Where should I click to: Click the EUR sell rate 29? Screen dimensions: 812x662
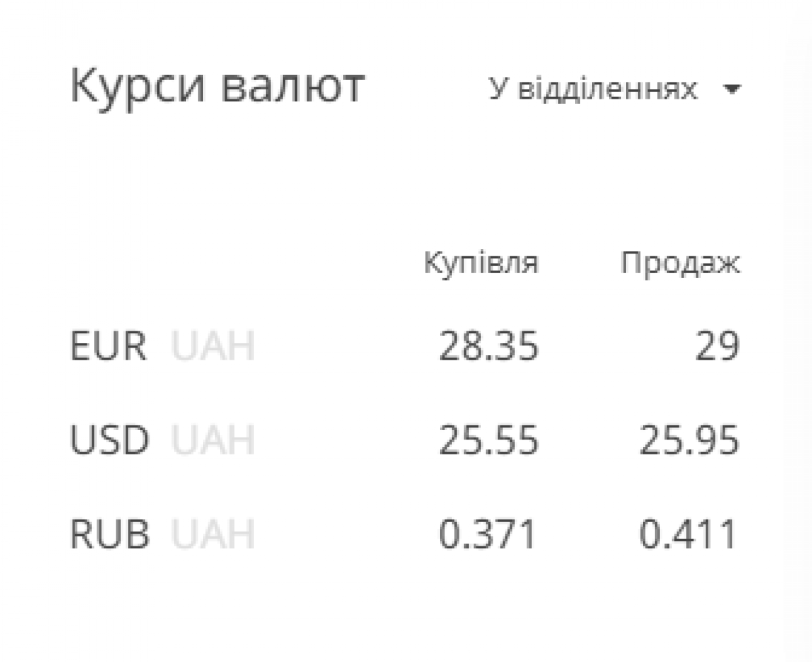pos(718,348)
